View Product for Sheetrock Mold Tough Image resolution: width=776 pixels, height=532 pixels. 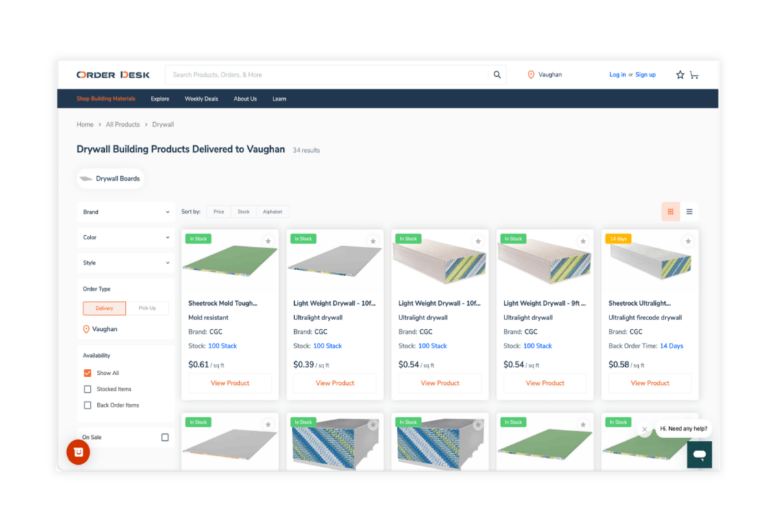[230, 383]
